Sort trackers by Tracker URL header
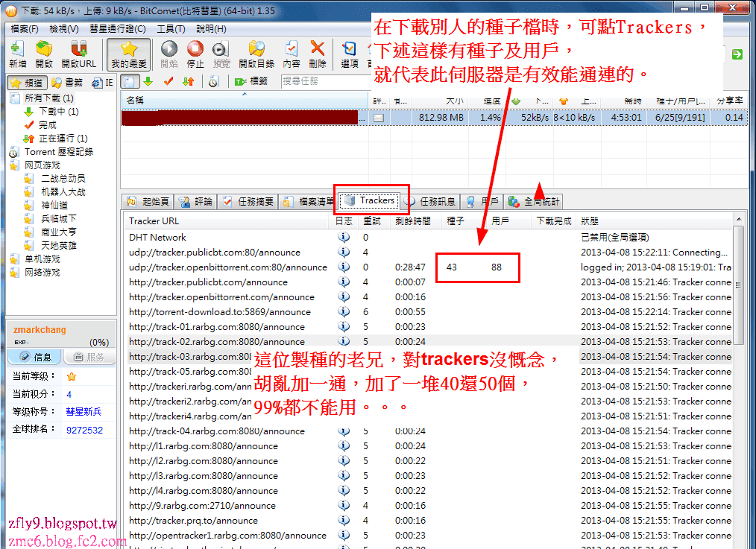The width and height of the screenshot is (756, 549). click(227, 221)
